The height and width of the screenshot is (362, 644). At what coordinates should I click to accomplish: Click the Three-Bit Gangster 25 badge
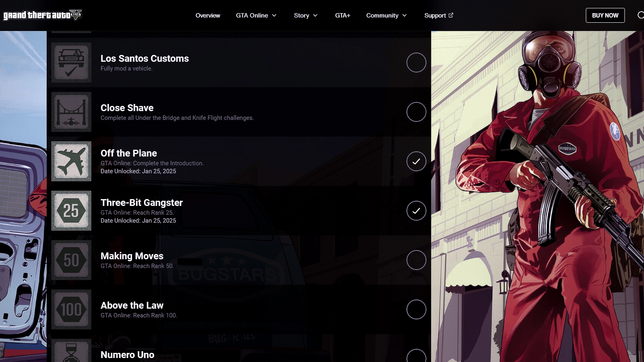tap(71, 211)
